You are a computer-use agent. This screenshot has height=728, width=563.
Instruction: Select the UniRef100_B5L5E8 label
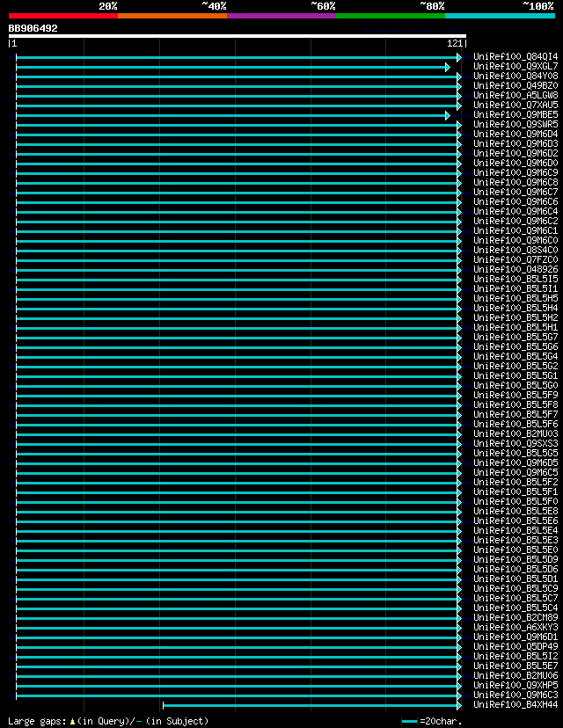pos(515,511)
